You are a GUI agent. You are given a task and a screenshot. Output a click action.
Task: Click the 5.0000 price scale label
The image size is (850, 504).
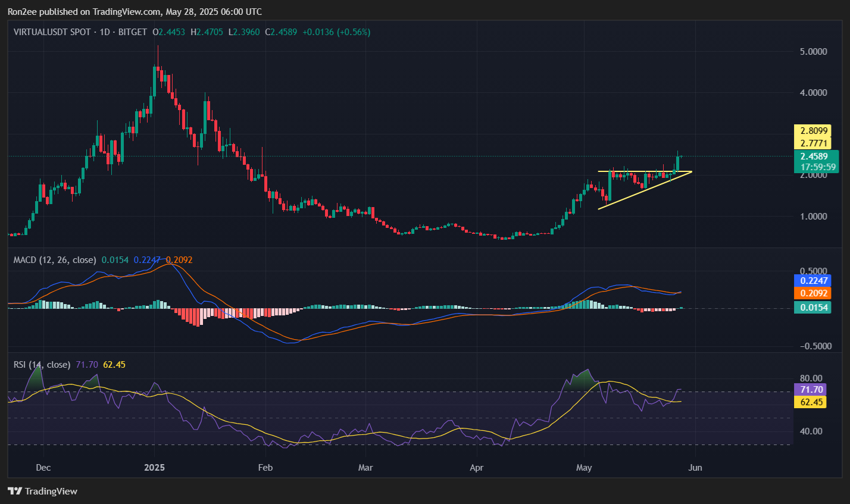click(x=814, y=52)
